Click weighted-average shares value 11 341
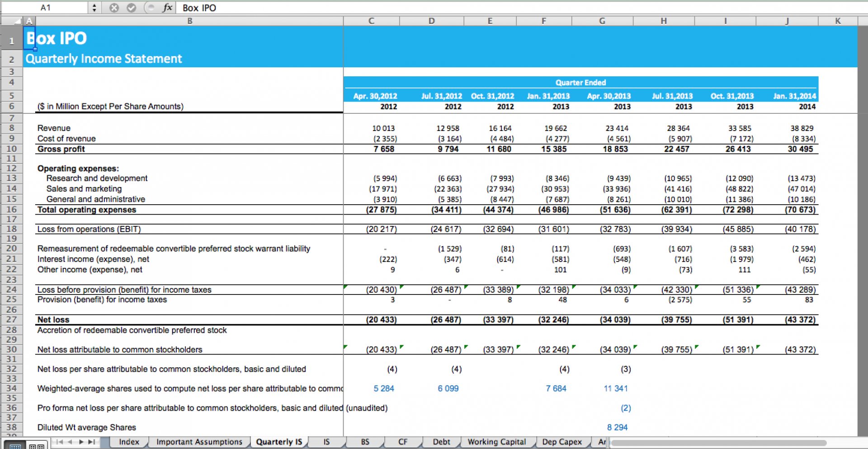The image size is (868, 449). [616, 388]
